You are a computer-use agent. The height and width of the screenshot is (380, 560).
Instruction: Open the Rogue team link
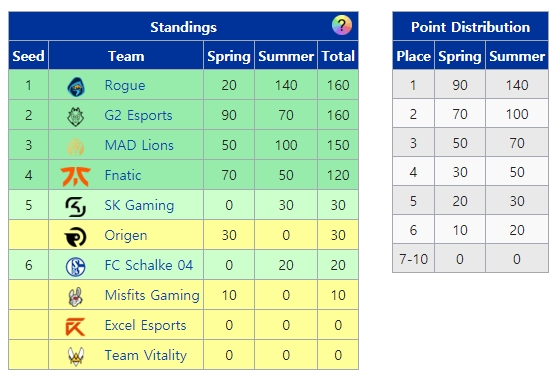pyautogui.click(x=125, y=85)
